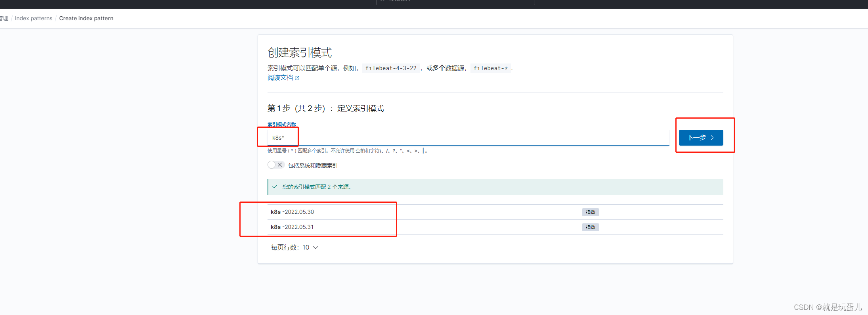Go to Index patterns breadcrumb

34,18
